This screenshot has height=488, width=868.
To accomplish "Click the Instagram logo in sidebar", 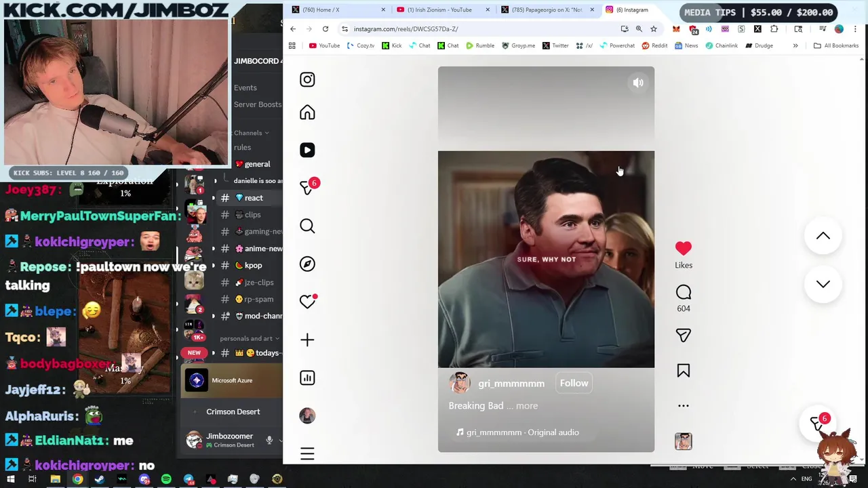I will [x=307, y=79].
